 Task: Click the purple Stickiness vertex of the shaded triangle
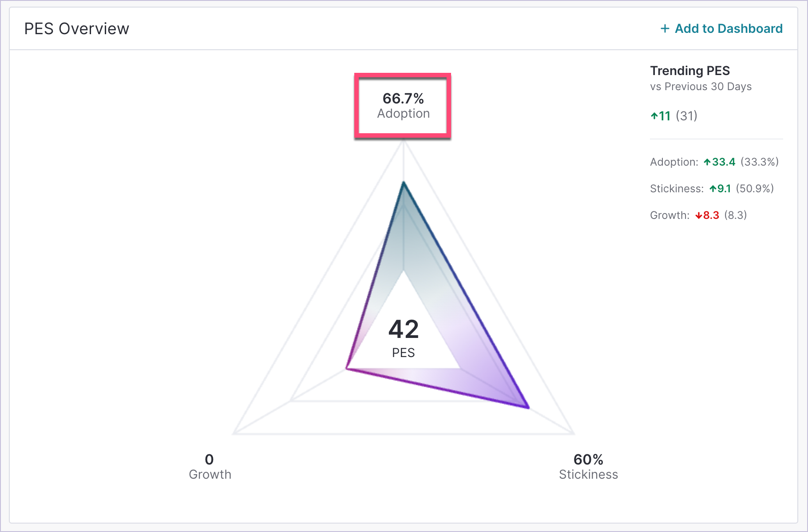click(x=528, y=407)
